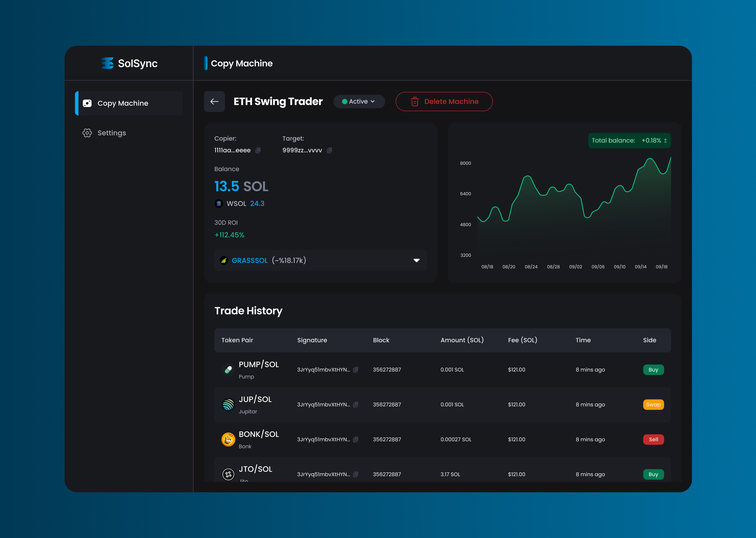Click the SolSync logo
The width and height of the screenshot is (756, 538).
pyautogui.click(x=129, y=63)
